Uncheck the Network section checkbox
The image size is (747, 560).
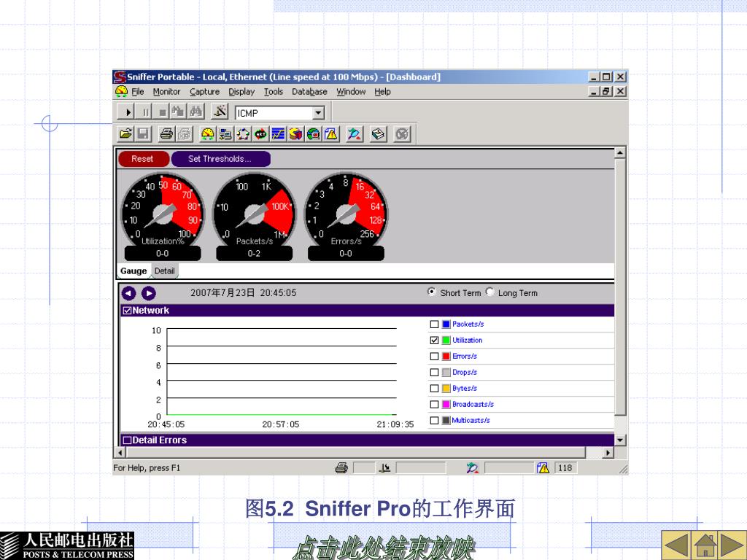[x=127, y=311]
